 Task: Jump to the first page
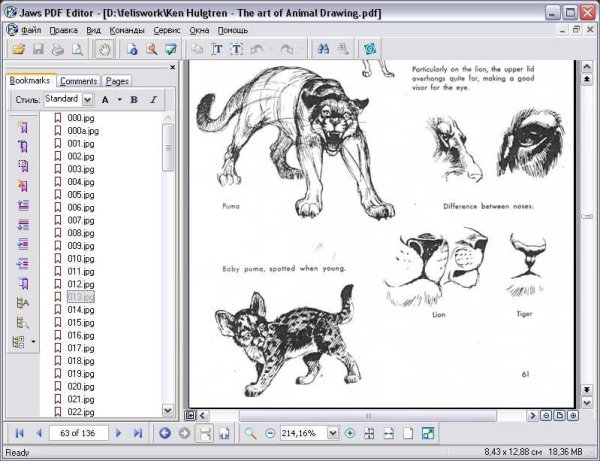tap(19, 433)
